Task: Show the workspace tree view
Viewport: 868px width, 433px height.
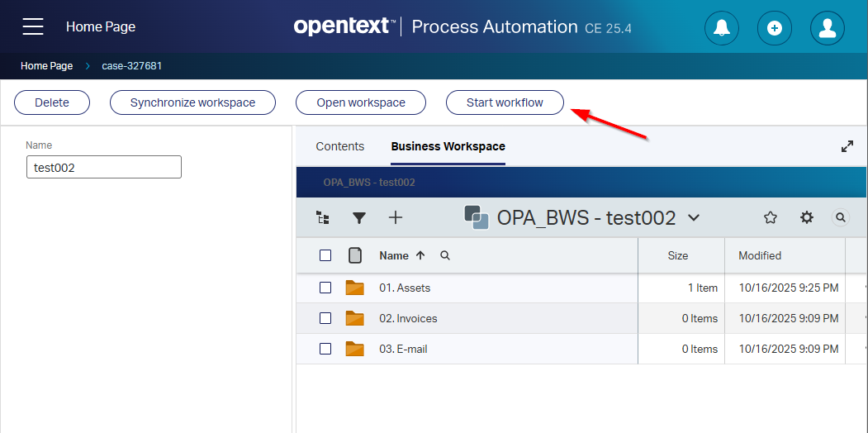Action: click(x=323, y=217)
